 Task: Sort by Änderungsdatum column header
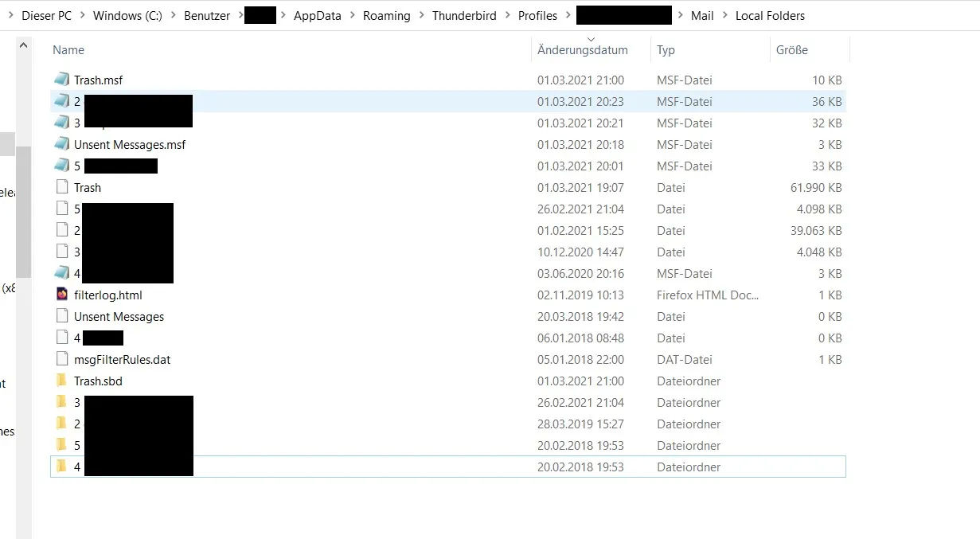[x=583, y=49]
